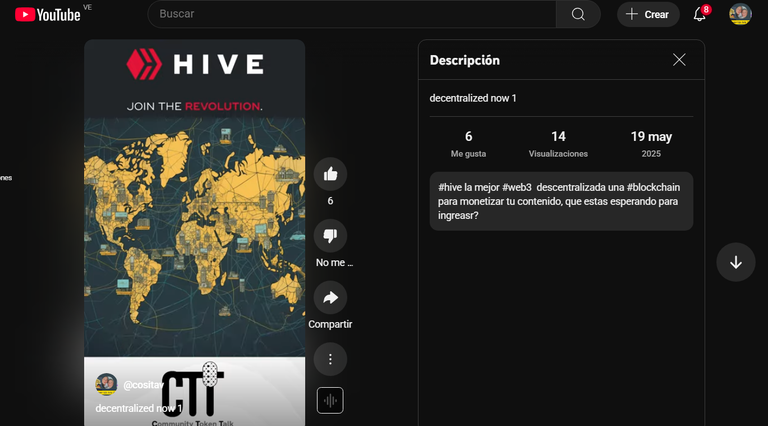Image resolution: width=768 pixels, height=426 pixels.
Task: Open the #blockchain hashtag link
Action: (x=653, y=187)
